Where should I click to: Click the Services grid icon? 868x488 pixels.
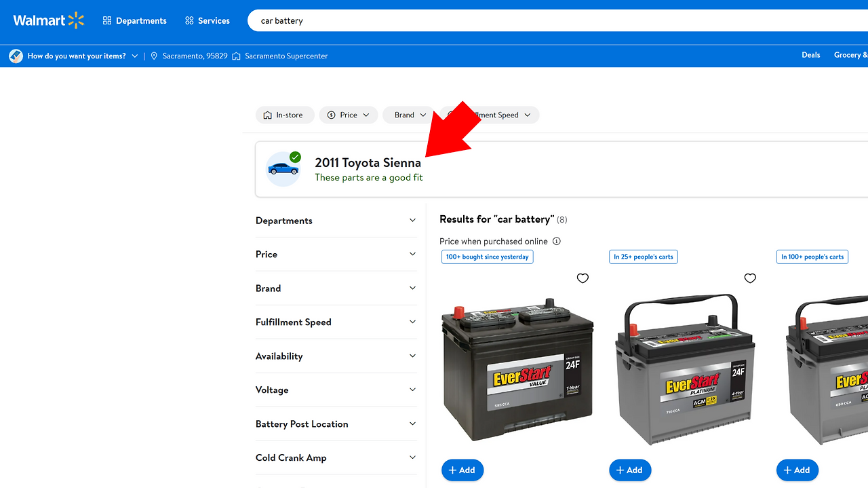[189, 20]
